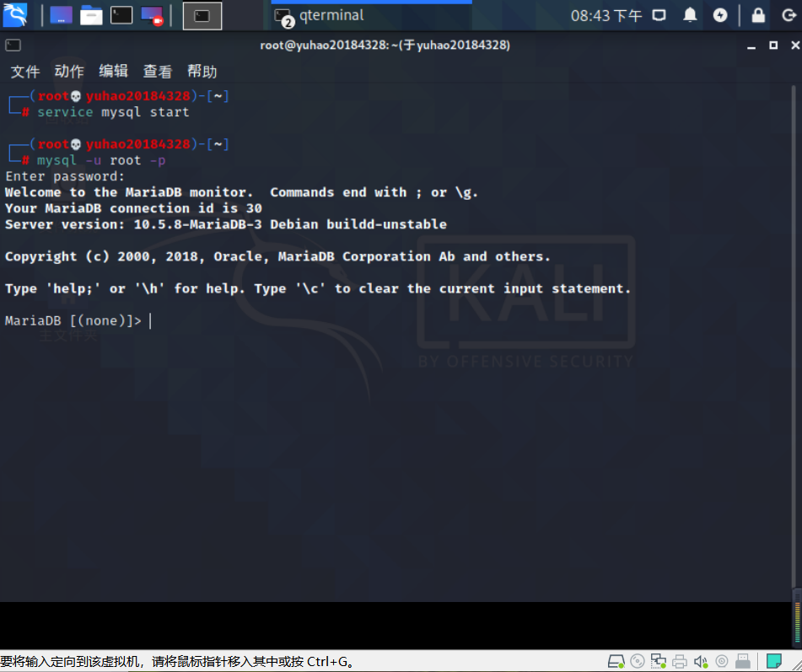
Task: Click the display settings tray icon
Action: [659, 15]
